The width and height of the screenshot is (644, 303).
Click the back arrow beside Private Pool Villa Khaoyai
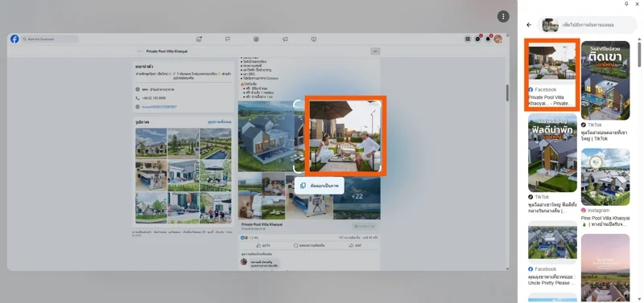(139, 51)
